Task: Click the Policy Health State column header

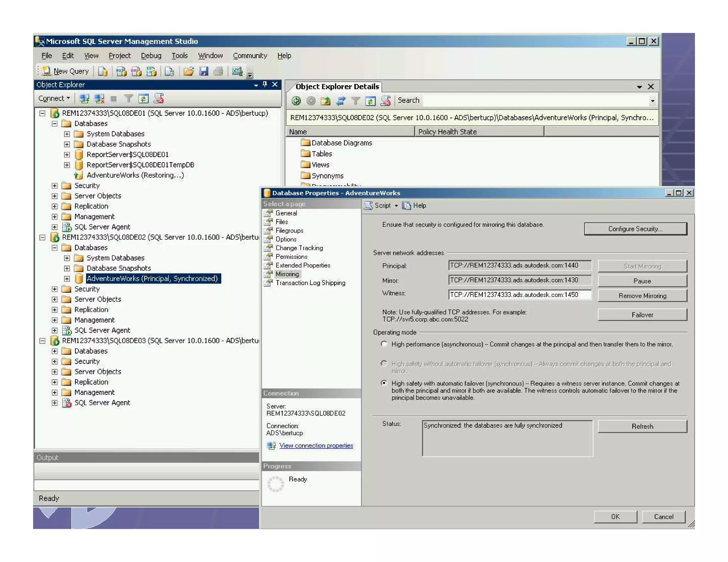Action: click(x=479, y=132)
